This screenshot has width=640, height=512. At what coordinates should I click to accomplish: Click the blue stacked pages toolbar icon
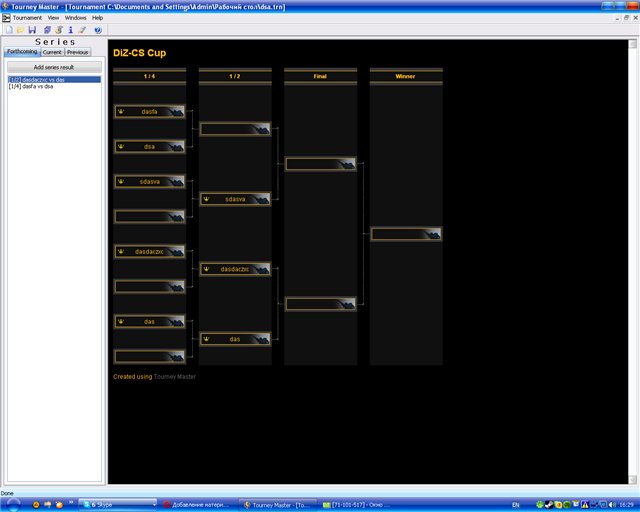click(x=46, y=30)
